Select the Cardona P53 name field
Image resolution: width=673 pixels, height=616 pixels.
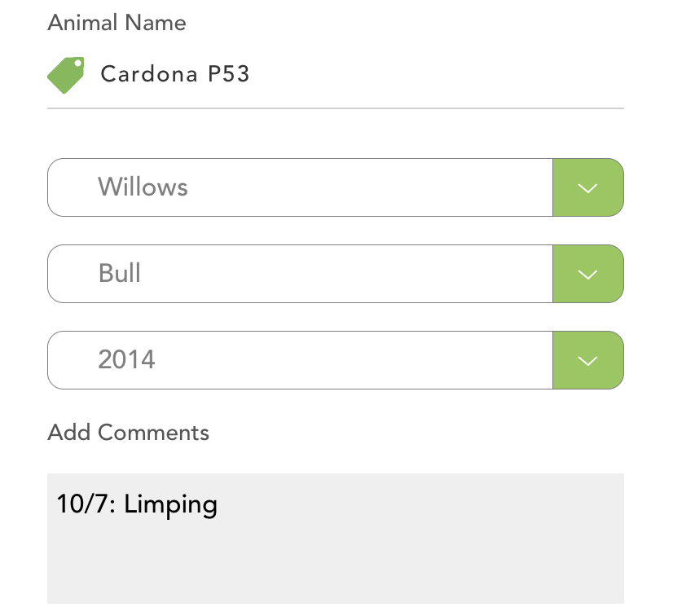pyautogui.click(x=174, y=75)
